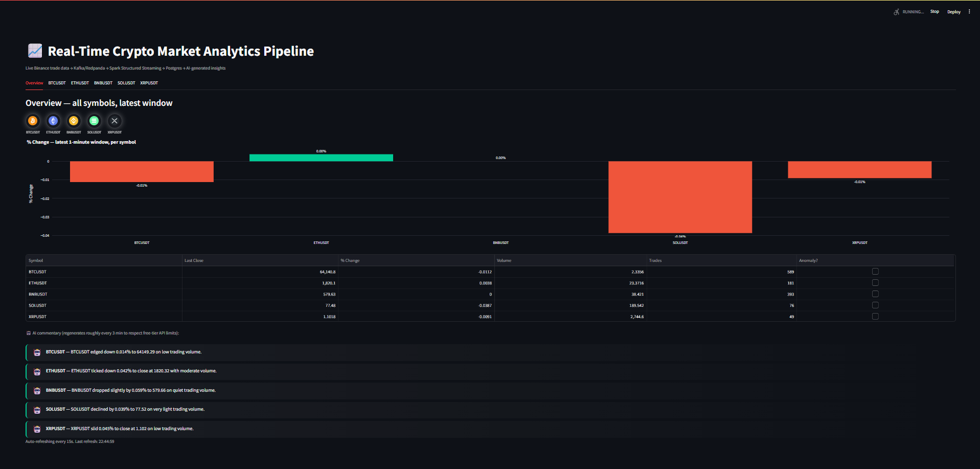Click the Ethereum ETHUSDT coin icon
980x469 pixels.
(53, 121)
